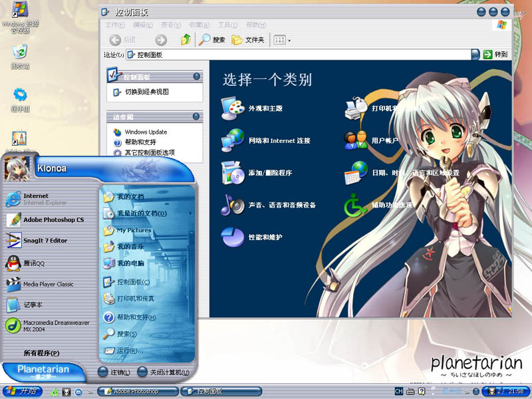Click the Forward arrow in toolbar
Screen dimensions: 532x399
point(161,40)
